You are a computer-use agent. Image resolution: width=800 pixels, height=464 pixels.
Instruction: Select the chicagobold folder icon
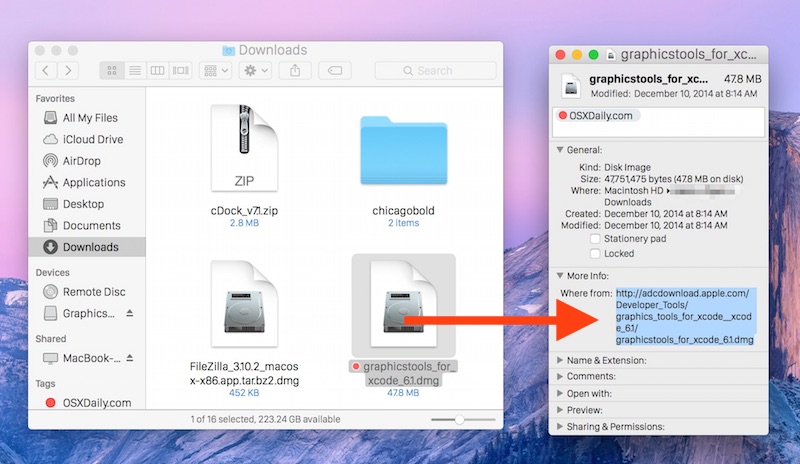404,150
